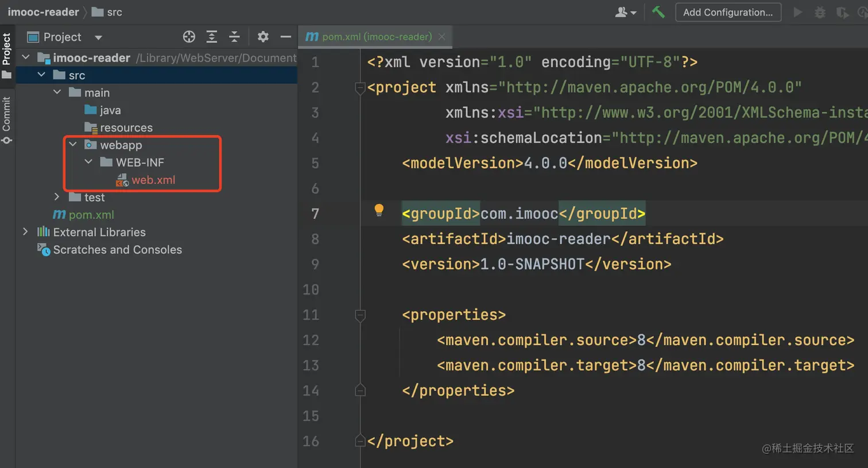Click the closing </project> tag
The image size is (868, 468).
(410, 441)
